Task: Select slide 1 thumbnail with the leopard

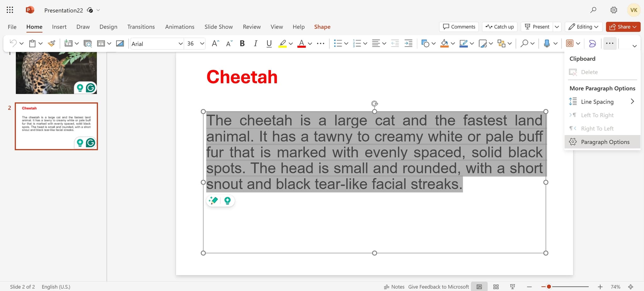Action: (x=56, y=72)
